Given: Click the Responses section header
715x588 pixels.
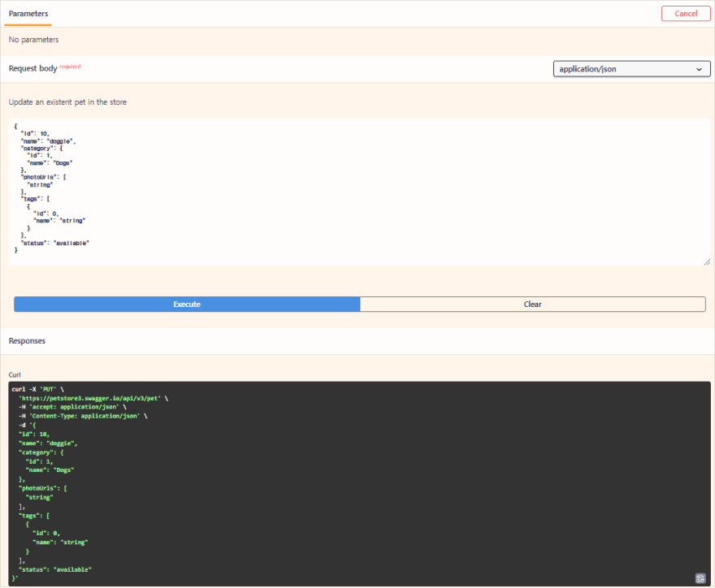Looking at the screenshot, I should (27, 341).
